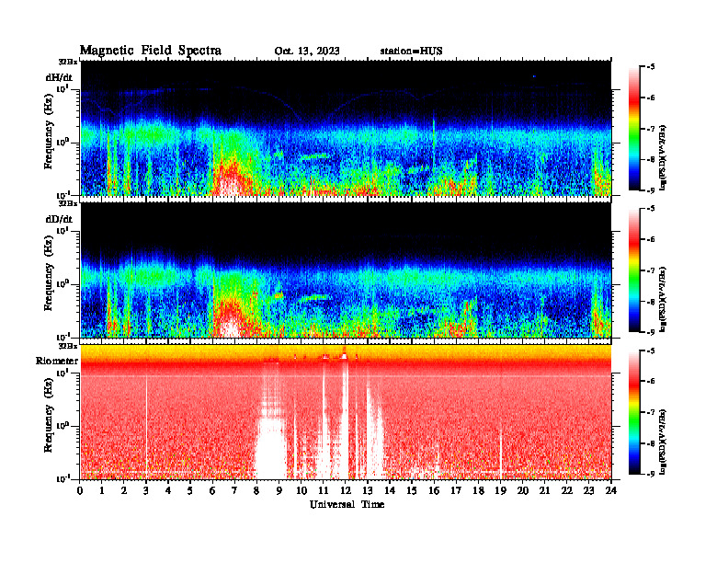Click hour "18" on the Universal Time axis
The height and width of the screenshot is (563, 728).
tap(478, 491)
